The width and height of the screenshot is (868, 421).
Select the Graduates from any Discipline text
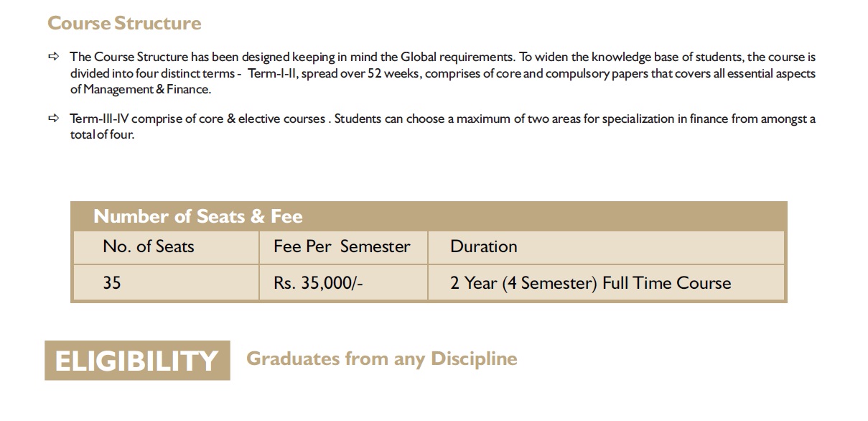click(381, 358)
